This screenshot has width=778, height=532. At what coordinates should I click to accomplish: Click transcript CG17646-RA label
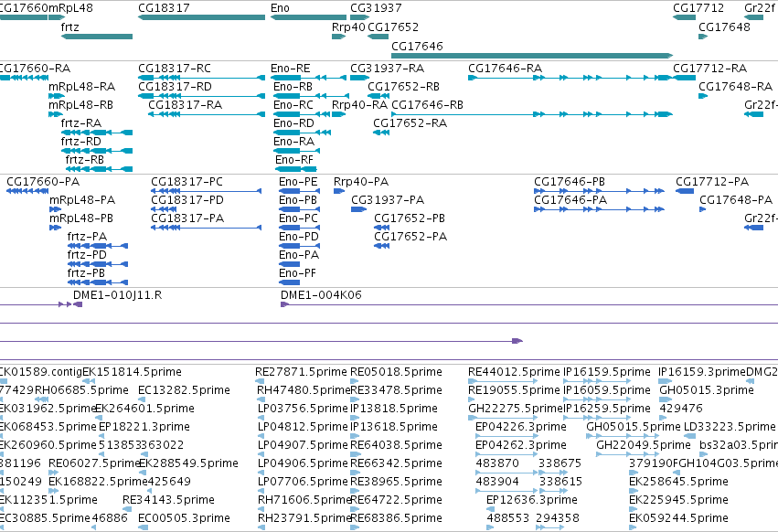click(x=505, y=68)
